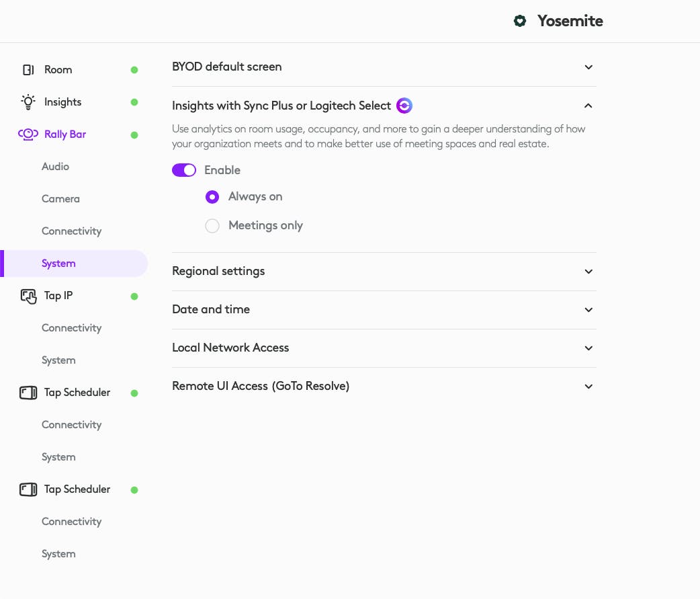This screenshot has height=599, width=700.
Task: Go to Camera settings under Rally Bar
Action: click(60, 199)
